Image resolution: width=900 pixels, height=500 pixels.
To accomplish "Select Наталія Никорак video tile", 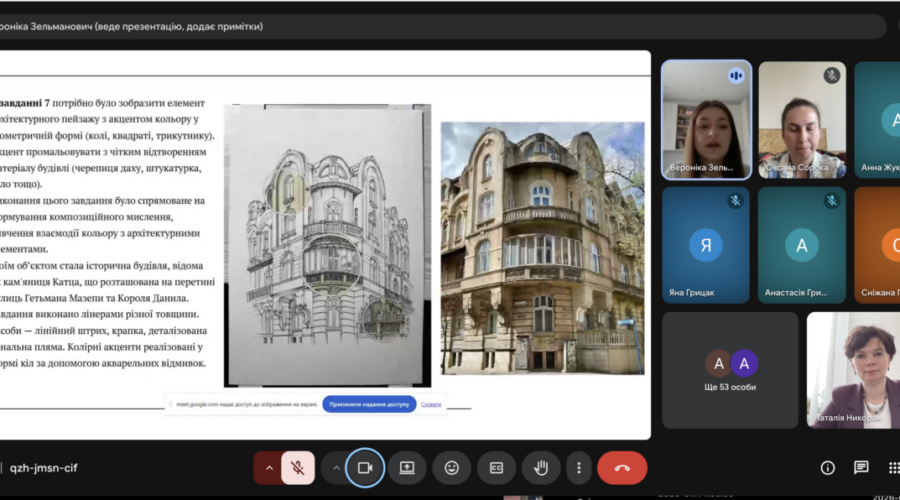I will point(853,370).
